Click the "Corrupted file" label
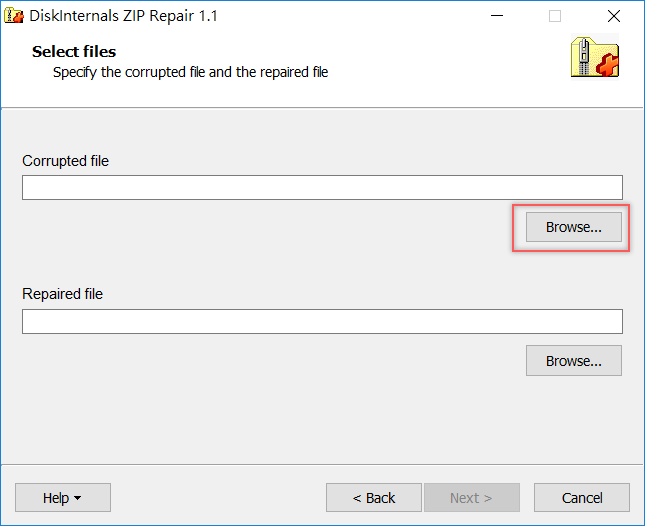 (x=65, y=161)
